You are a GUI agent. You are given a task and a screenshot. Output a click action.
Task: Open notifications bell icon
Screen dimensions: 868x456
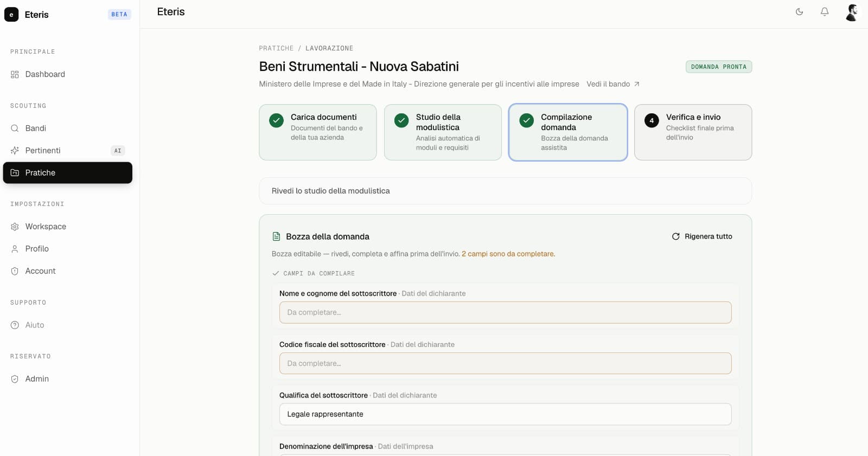point(825,12)
